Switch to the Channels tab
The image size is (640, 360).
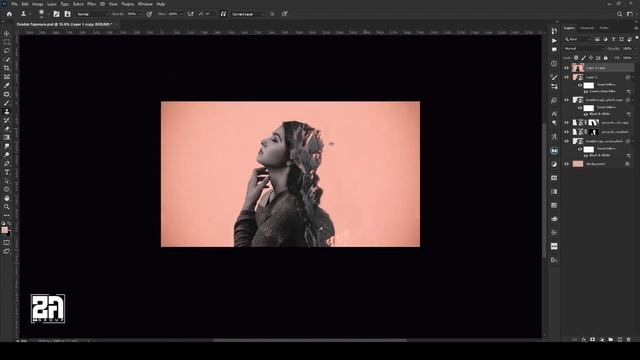(x=587, y=28)
